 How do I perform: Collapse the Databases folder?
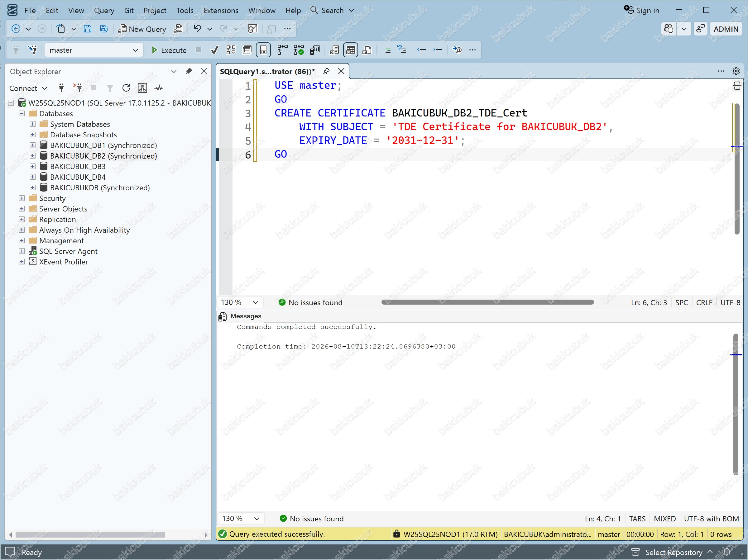pyautogui.click(x=22, y=114)
